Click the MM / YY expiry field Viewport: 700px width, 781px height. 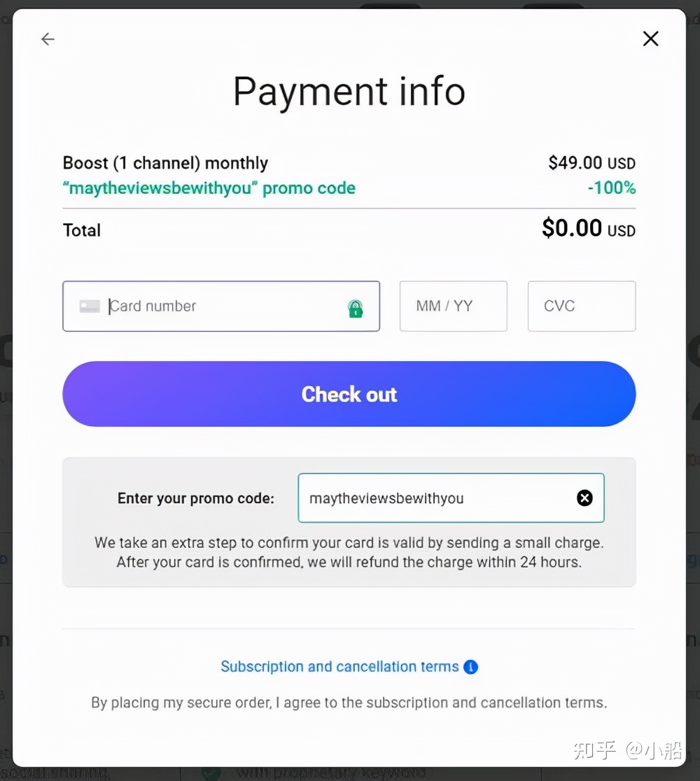pyautogui.click(x=453, y=307)
